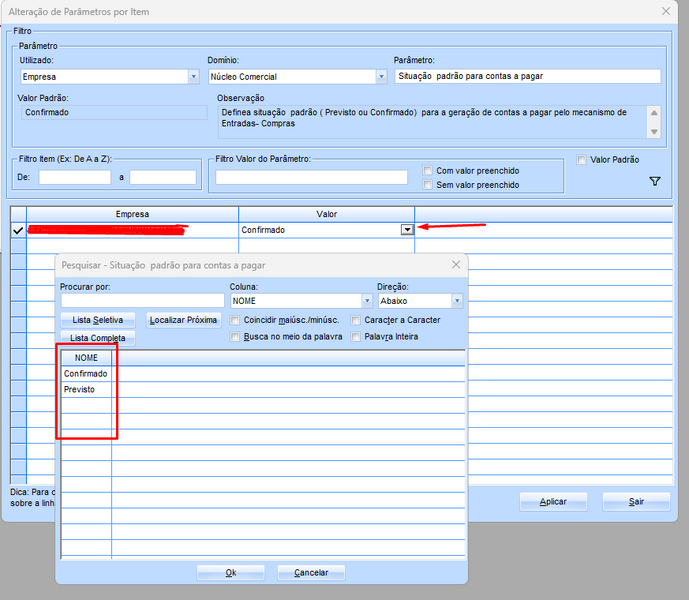The width and height of the screenshot is (689, 600).
Task: Select Previsto in the NOME list
Action: tap(79, 389)
